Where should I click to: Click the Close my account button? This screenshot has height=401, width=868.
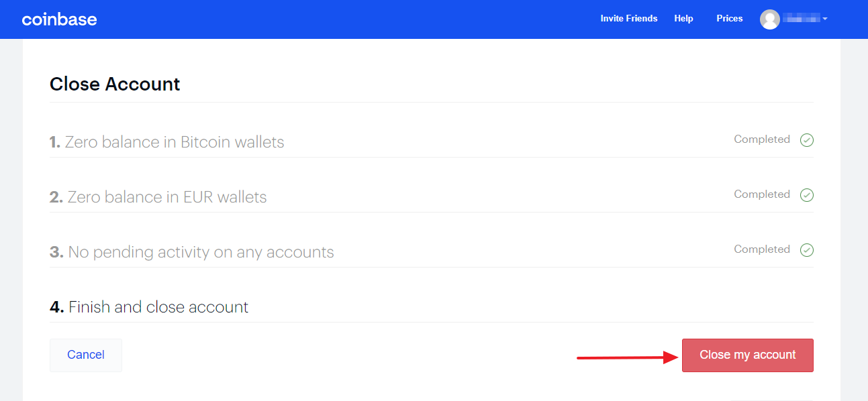pyautogui.click(x=747, y=355)
